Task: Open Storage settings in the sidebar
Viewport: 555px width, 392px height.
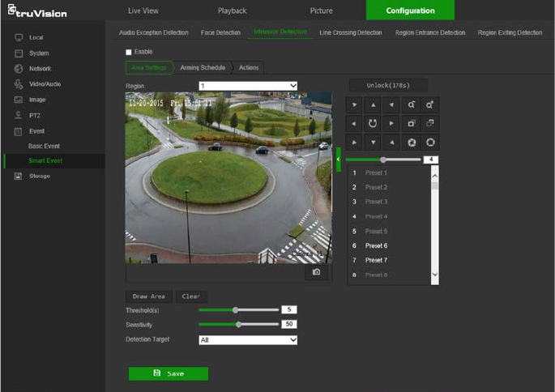Action: (x=39, y=176)
